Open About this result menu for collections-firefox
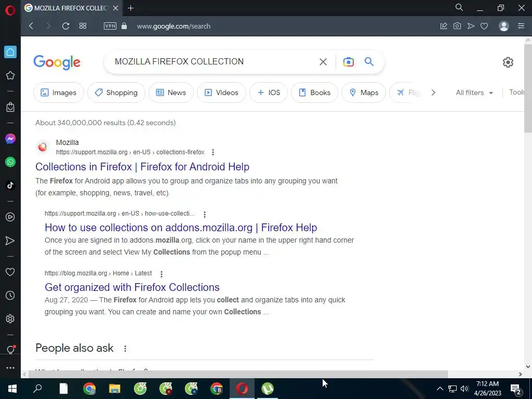The height and width of the screenshot is (399, 532). click(212, 152)
